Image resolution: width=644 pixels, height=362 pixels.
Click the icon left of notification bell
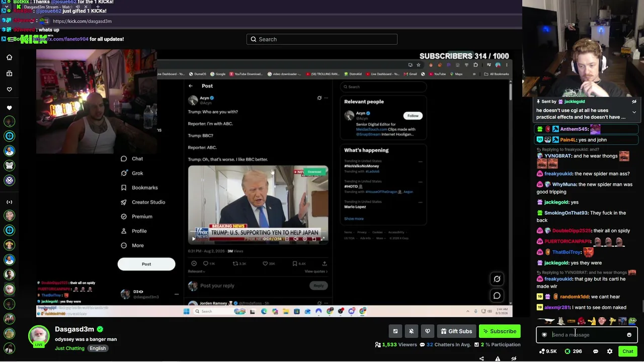click(x=395, y=331)
